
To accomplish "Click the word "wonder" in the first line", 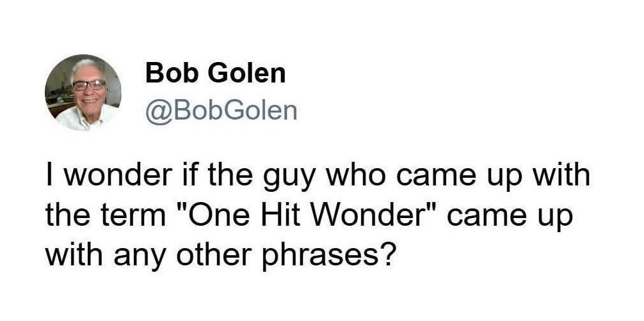I will click(x=110, y=175).
